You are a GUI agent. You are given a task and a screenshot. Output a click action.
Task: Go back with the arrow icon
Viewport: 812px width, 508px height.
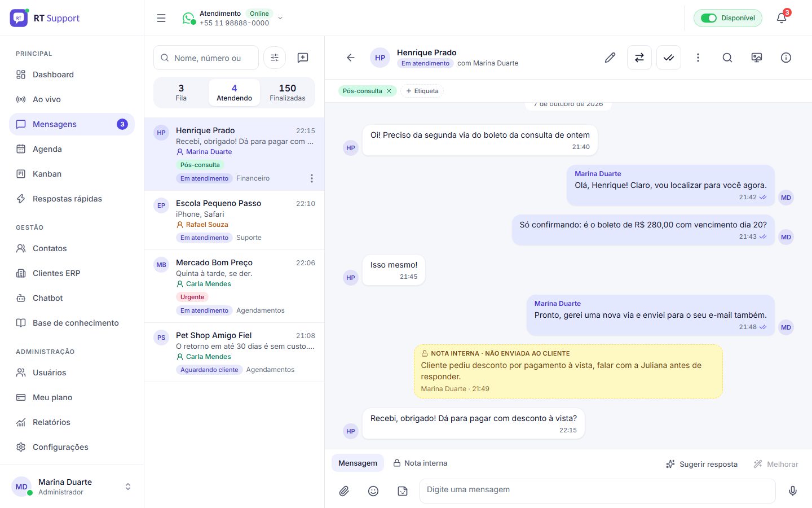tap(351, 58)
